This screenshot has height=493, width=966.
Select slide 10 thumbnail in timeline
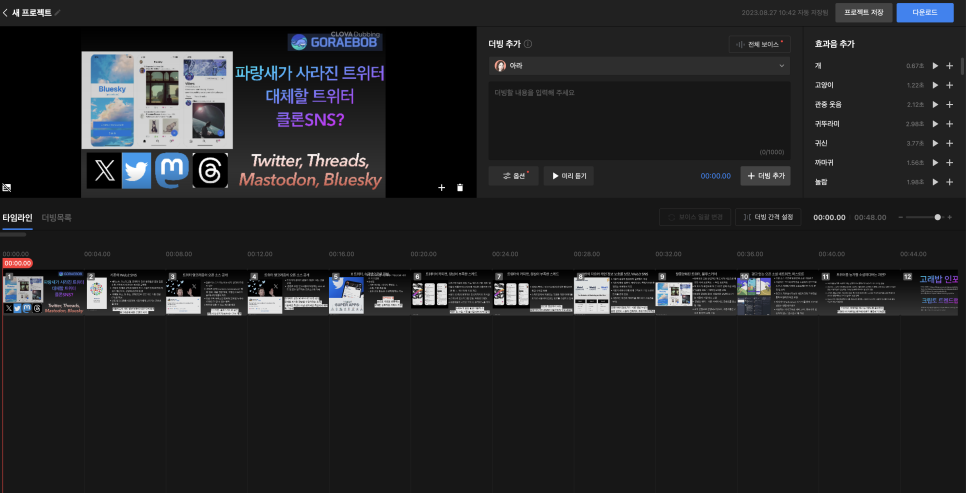coord(778,293)
